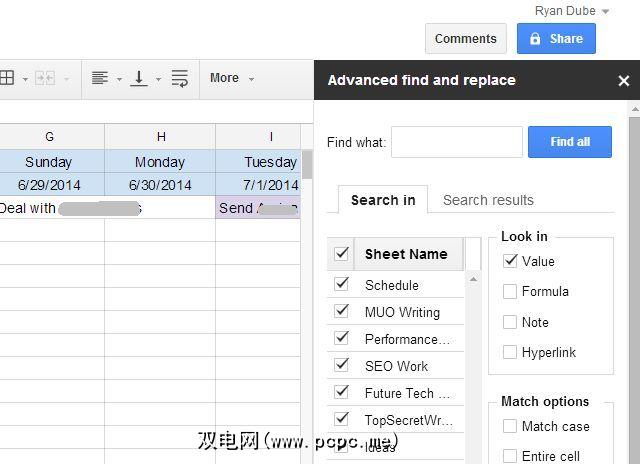The image size is (640, 464).
Task: Click the borders icon in toolbar
Action: [x=7, y=78]
